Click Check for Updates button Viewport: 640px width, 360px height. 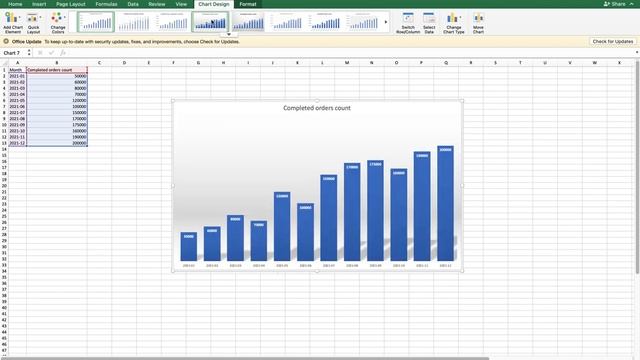point(613,42)
